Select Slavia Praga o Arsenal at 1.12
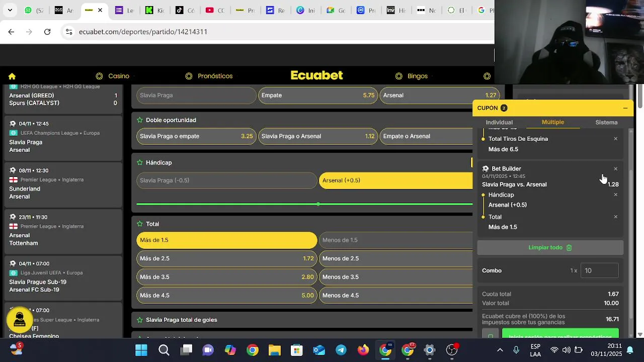Screen dimensions: 644x362 (318, 136)
